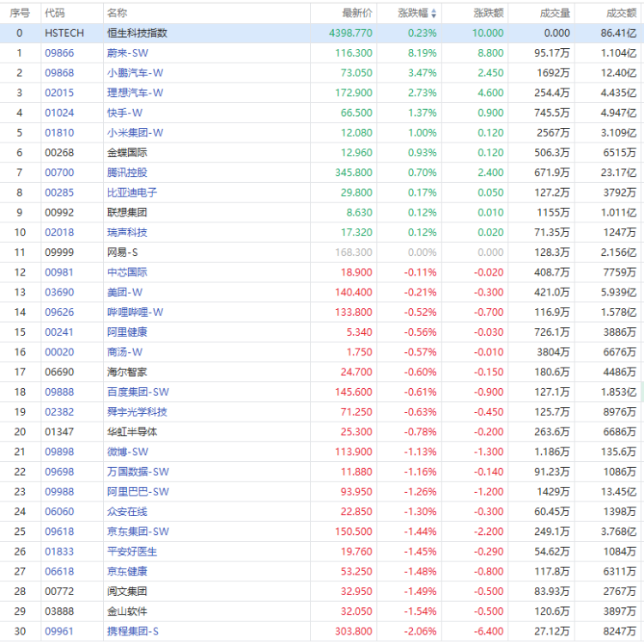Open the 京东集团-SW stock link
This screenshot has width=644, height=644.
(x=138, y=532)
